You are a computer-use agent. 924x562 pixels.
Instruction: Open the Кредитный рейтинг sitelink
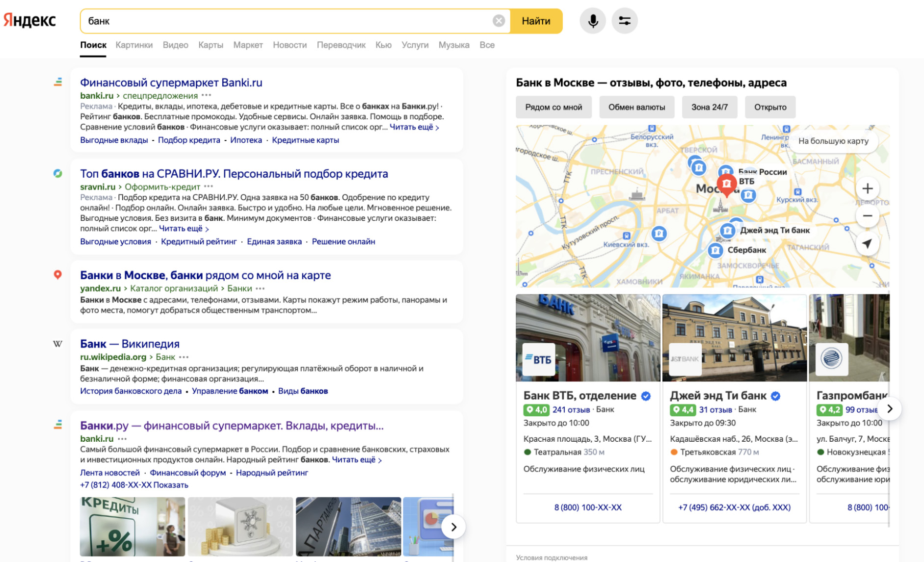pyautogui.click(x=199, y=241)
